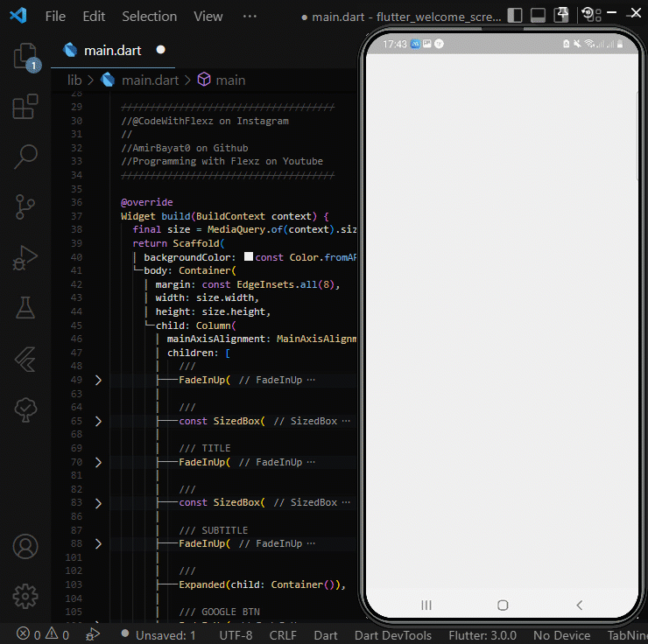The height and width of the screenshot is (644, 648).
Task: Change the Dart language mode
Action: (325, 635)
